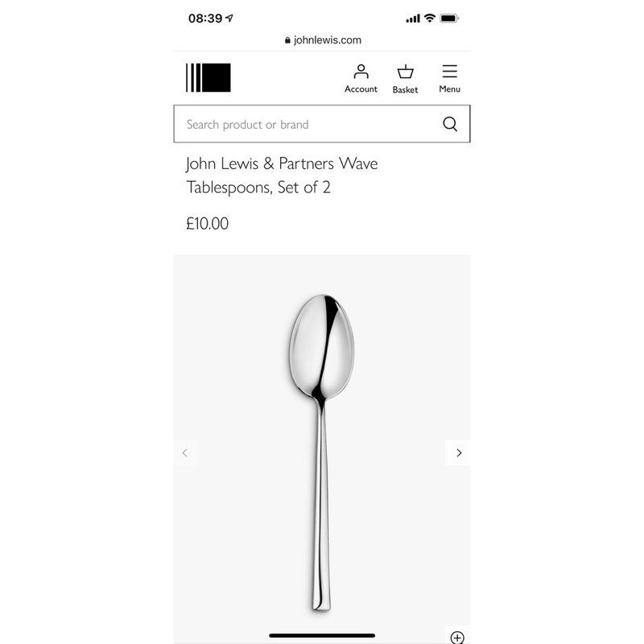Tap the tablespoon product image
644x644 pixels.
pos(321,452)
